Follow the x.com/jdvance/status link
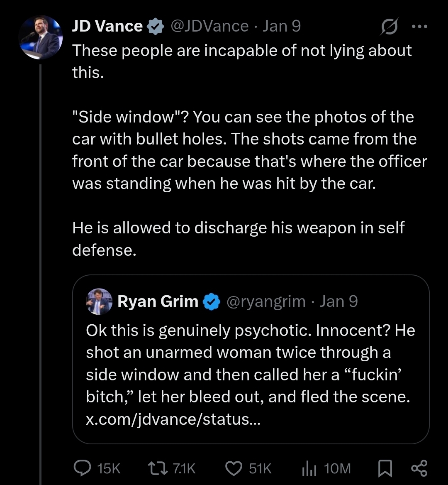Screen dimensions: 448x485 [173, 419]
